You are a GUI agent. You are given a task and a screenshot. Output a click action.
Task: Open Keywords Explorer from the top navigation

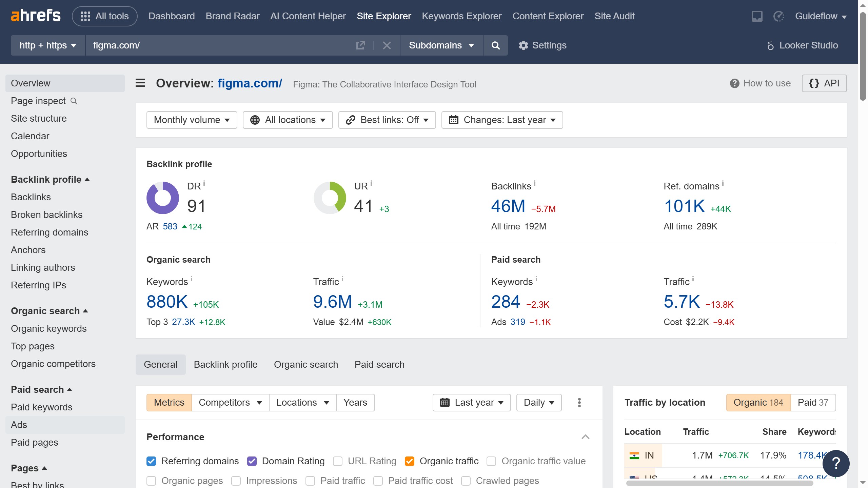point(461,16)
